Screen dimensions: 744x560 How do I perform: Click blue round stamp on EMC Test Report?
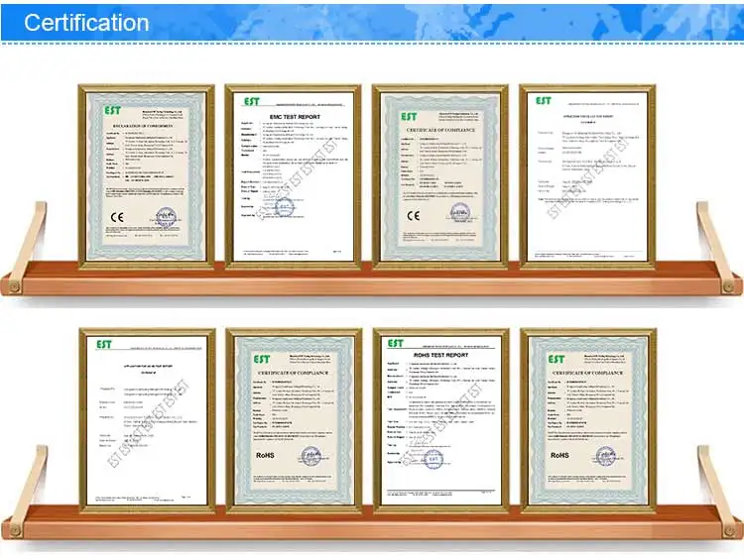coord(285,207)
